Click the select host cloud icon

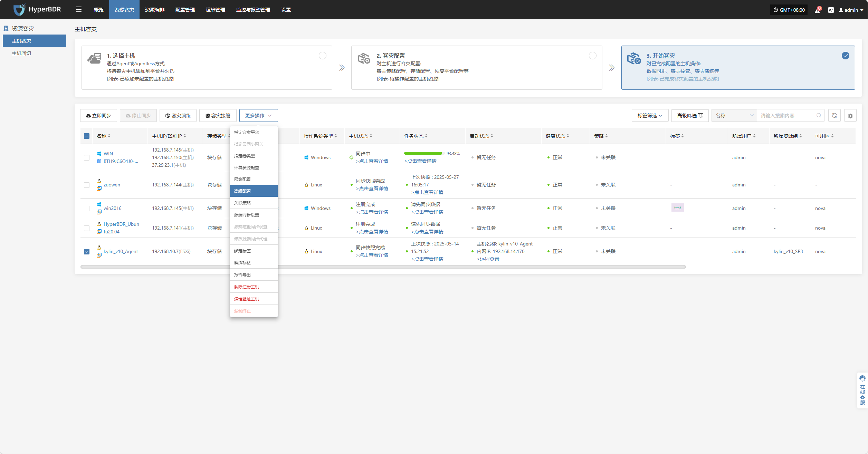pyautogui.click(x=95, y=58)
